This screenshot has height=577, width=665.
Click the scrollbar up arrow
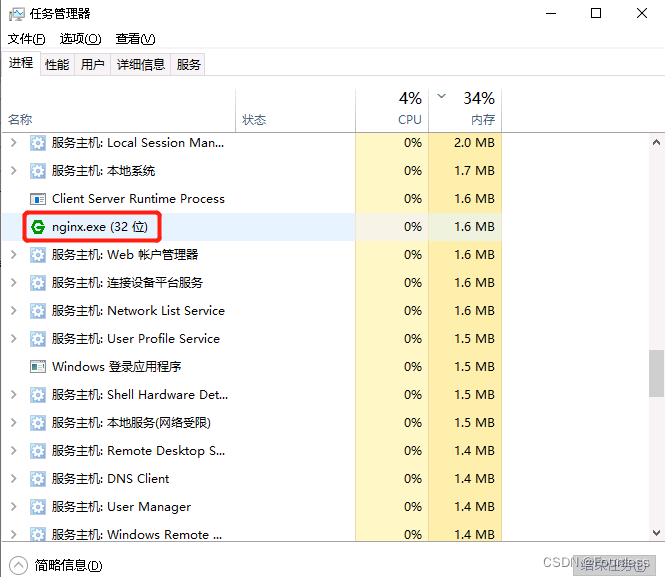click(x=656, y=142)
